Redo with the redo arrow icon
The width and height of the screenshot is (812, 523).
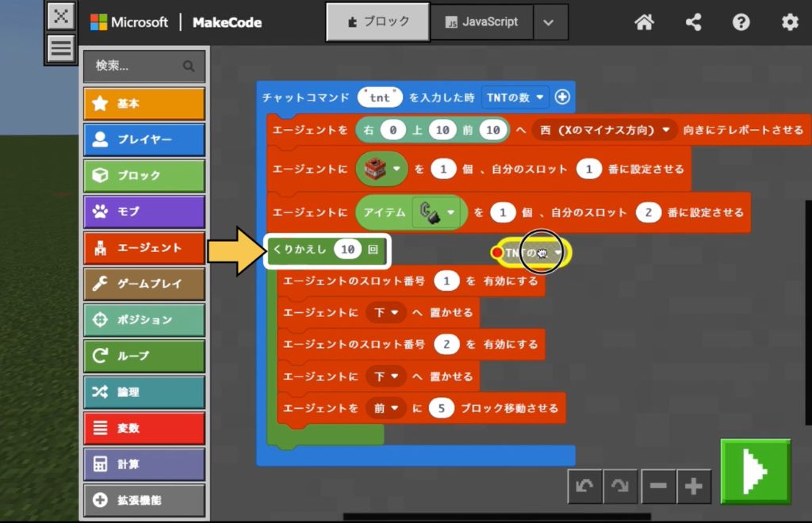tap(621, 487)
